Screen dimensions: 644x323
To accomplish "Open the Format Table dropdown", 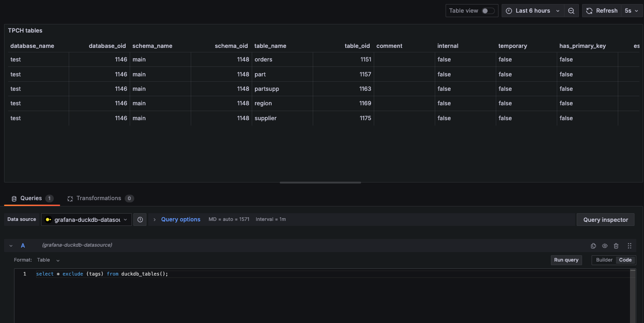I will [48, 260].
